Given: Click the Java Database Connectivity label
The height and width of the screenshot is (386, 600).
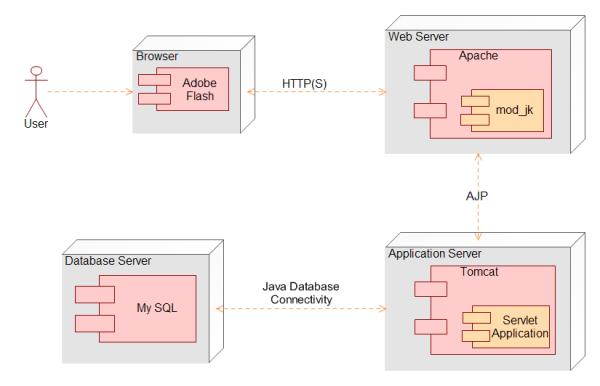Looking at the screenshot, I should pos(301,293).
